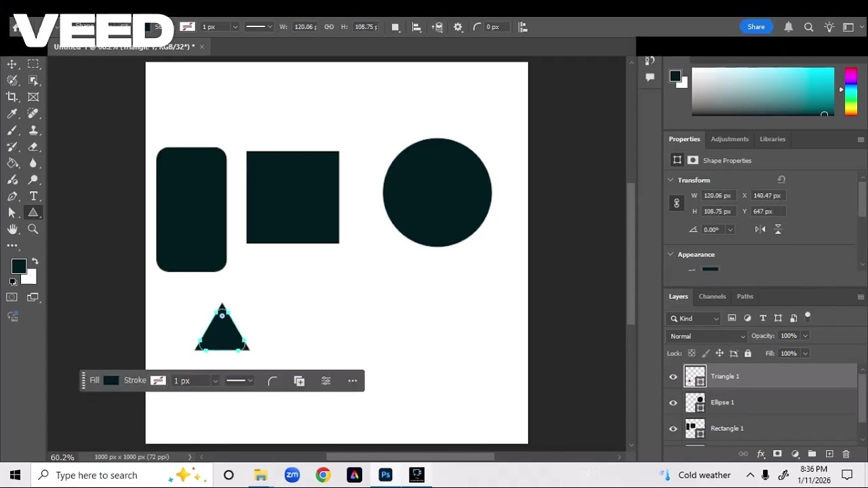Hide the Triangle 1 layer
The height and width of the screenshot is (488, 868).
(673, 377)
